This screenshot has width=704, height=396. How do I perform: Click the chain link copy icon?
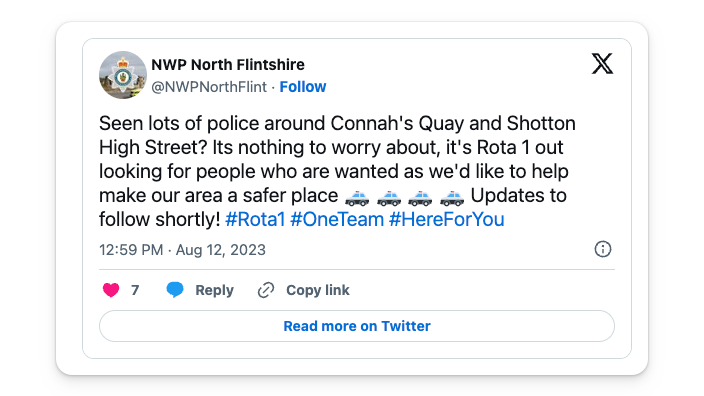(x=266, y=290)
